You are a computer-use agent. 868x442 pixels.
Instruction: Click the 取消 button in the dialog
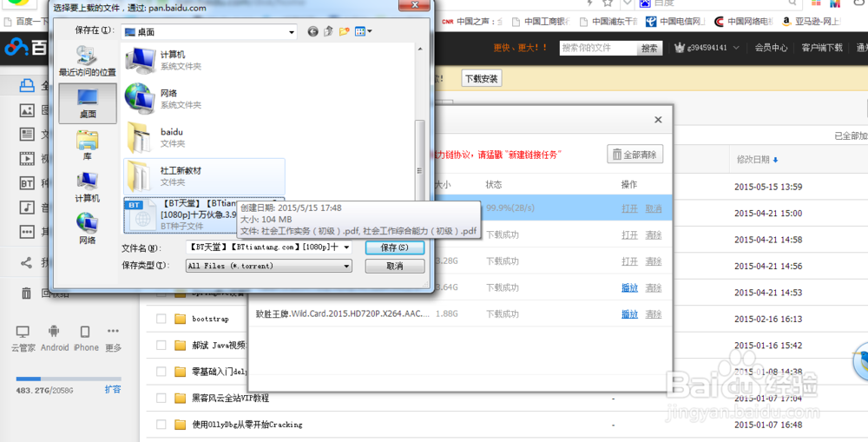[x=395, y=266]
